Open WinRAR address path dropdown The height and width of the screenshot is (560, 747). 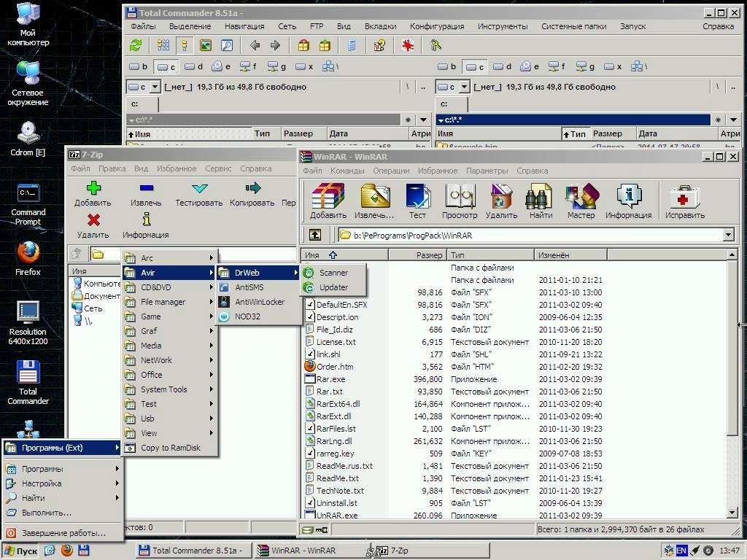[729, 235]
